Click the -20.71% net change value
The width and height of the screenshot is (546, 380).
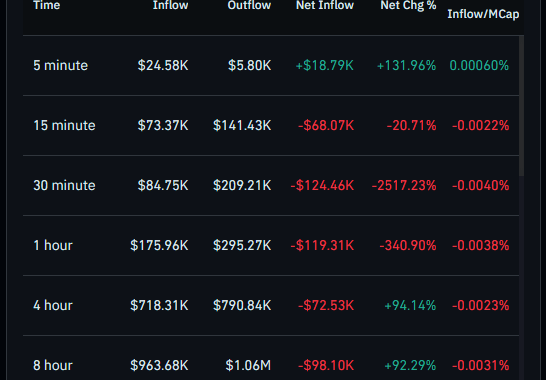tap(412, 125)
